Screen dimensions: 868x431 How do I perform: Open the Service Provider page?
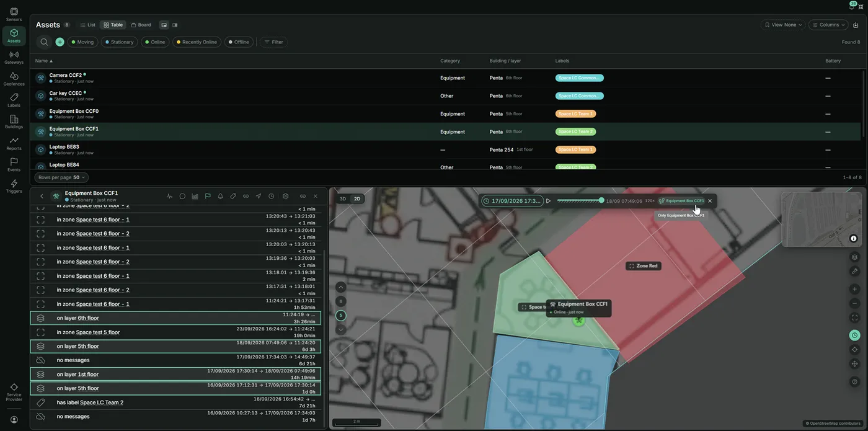pyautogui.click(x=14, y=392)
